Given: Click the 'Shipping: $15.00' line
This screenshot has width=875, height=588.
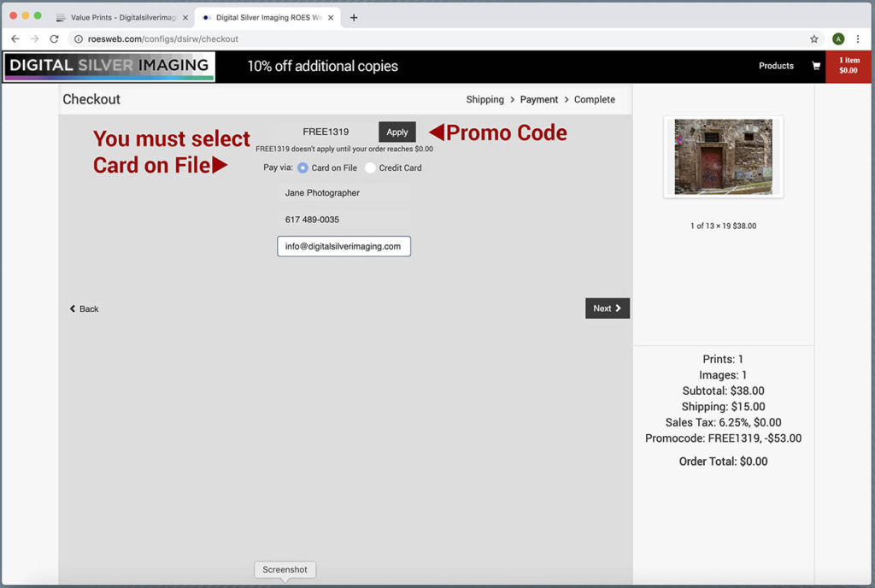Looking at the screenshot, I should tap(723, 407).
